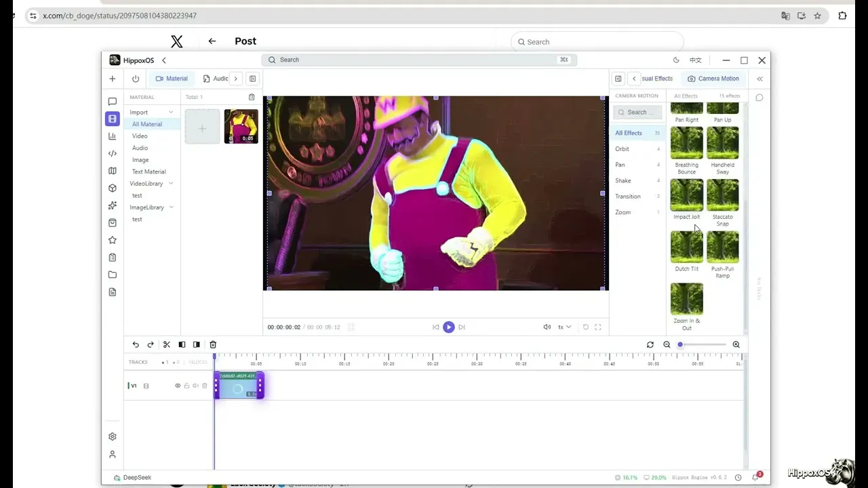Screen dimensions: 868x488
Task: Toggle preview volume speaker
Action: click(x=547, y=327)
